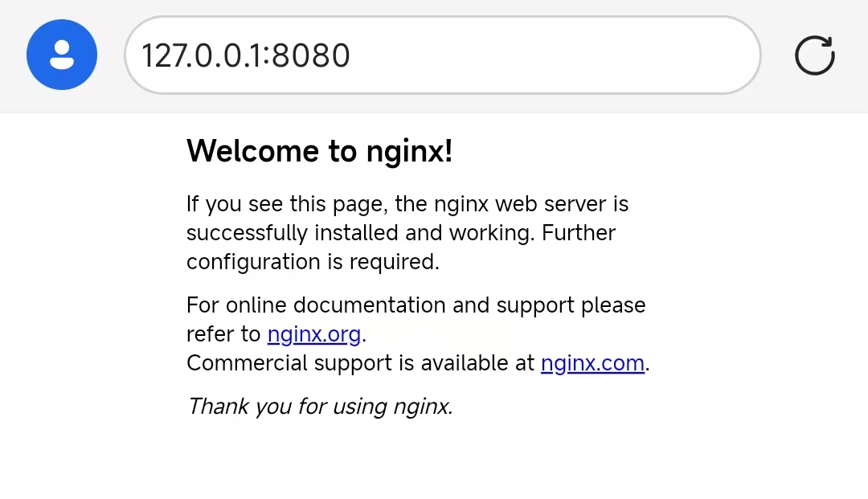Reload the page with refresh icon
This screenshot has width=868, height=499.
(815, 55)
